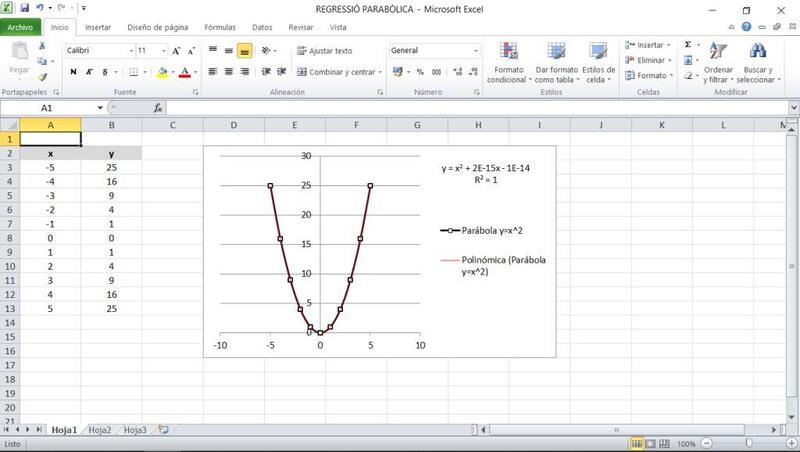Open the General number format dropdown
This screenshot has width=800, height=452.
(x=476, y=50)
